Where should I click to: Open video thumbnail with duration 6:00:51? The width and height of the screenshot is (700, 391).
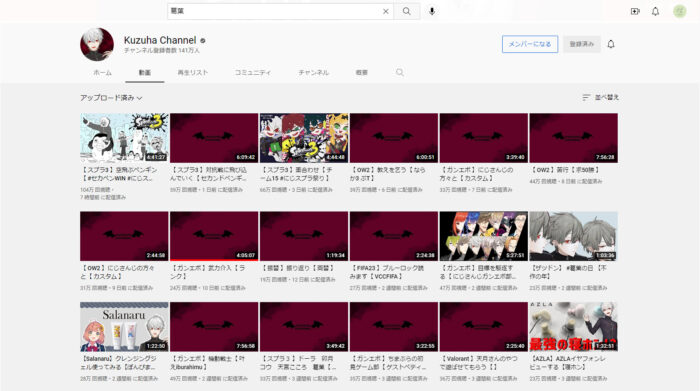pos(394,137)
